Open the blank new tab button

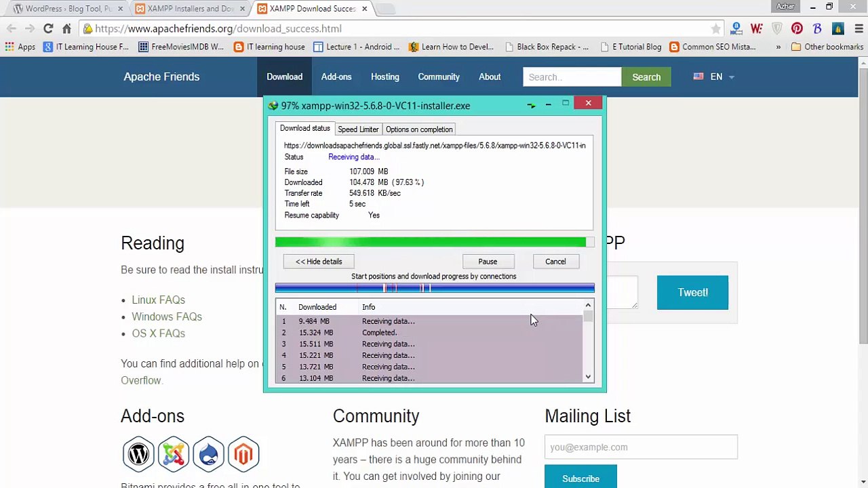tap(385, 9)
